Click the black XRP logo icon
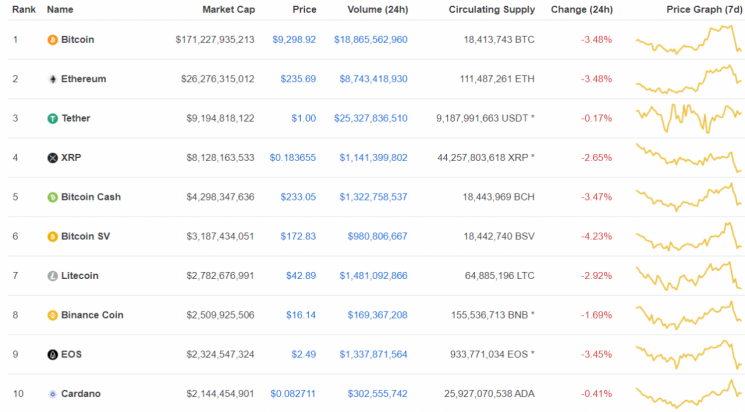The width and height of the screenshot is (745, 412). (x=52, y=158)
